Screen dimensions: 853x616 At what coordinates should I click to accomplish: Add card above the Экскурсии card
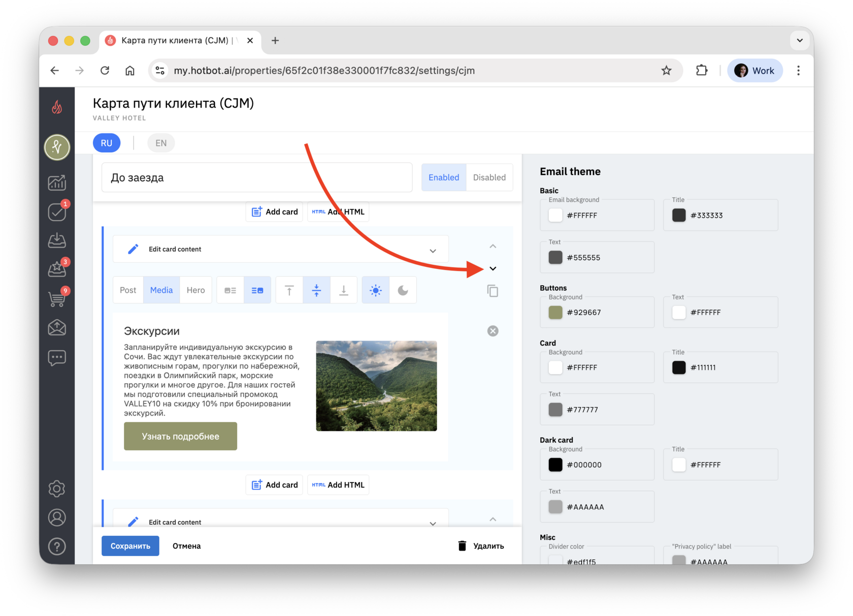275,212
